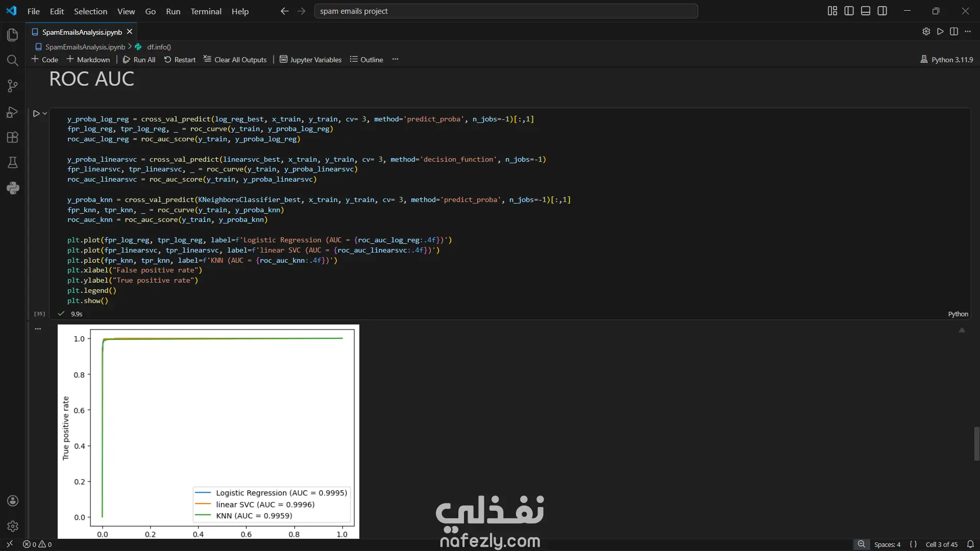Open the File menu

tap(33, 11)
